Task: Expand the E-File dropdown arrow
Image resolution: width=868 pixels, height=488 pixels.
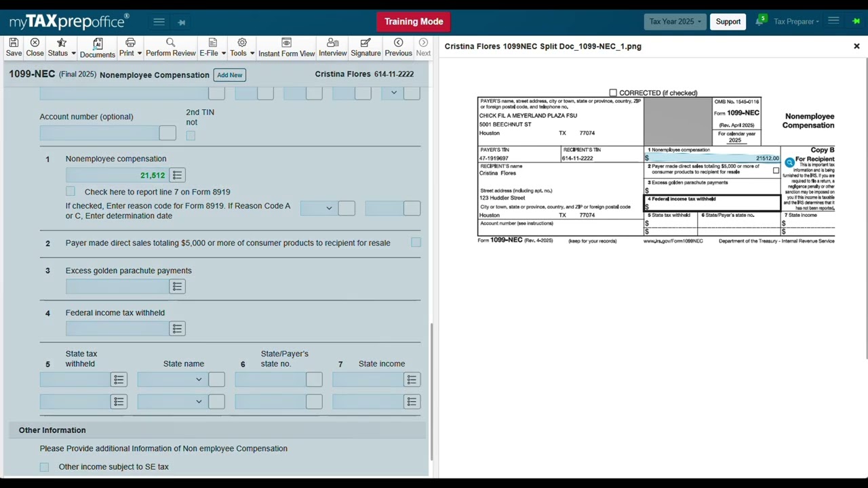Action: click(x=223, y=54)
